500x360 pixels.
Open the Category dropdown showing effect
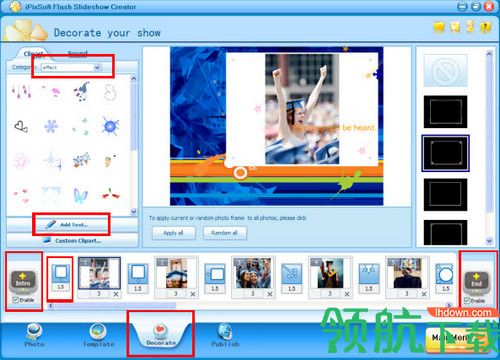tap(71, 67)
